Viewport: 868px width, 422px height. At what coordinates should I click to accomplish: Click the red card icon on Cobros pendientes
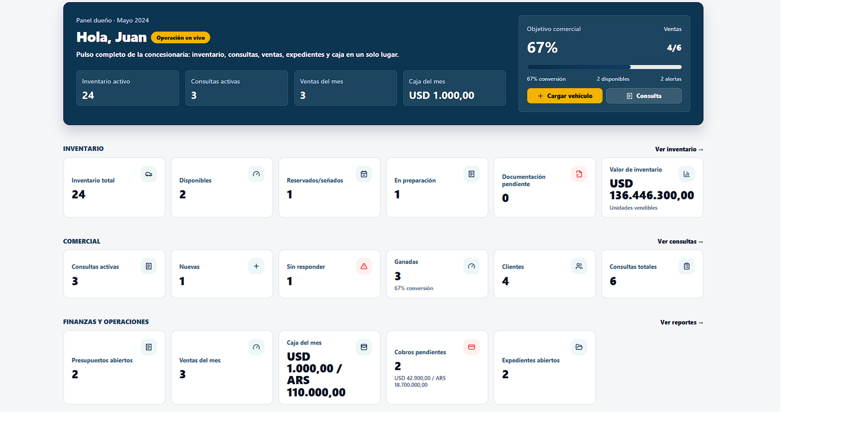pos(471,347)
